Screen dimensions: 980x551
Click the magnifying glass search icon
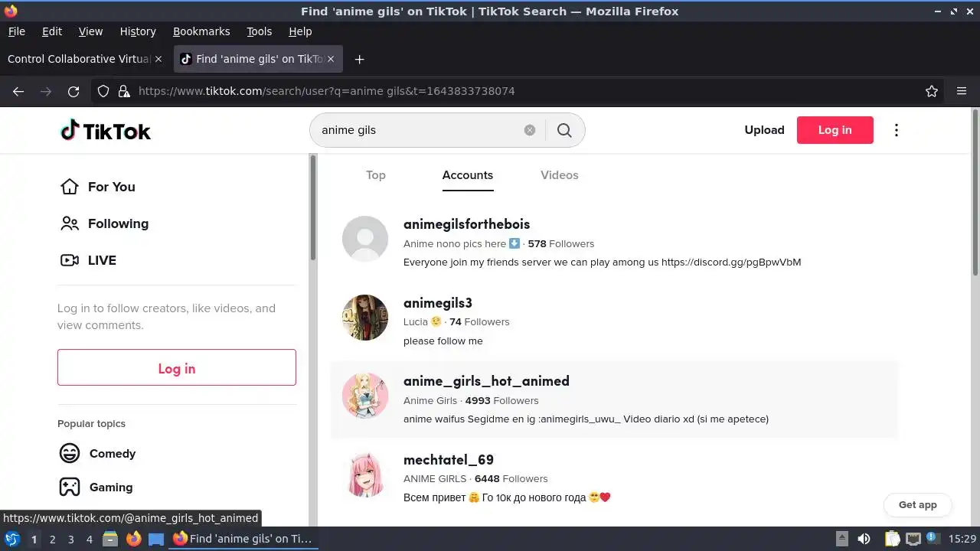coord(564,130)
